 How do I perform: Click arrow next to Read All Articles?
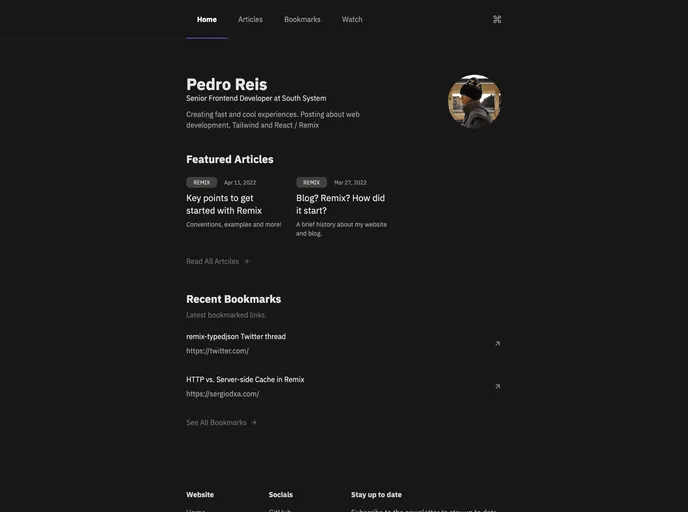[x=247, y=262]
